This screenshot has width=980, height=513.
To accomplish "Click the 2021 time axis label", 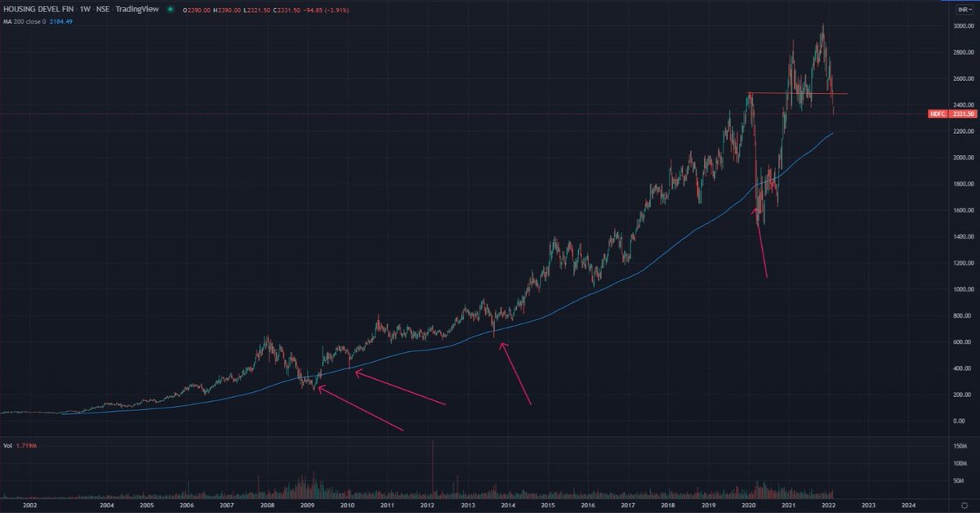I will [788, 506].
